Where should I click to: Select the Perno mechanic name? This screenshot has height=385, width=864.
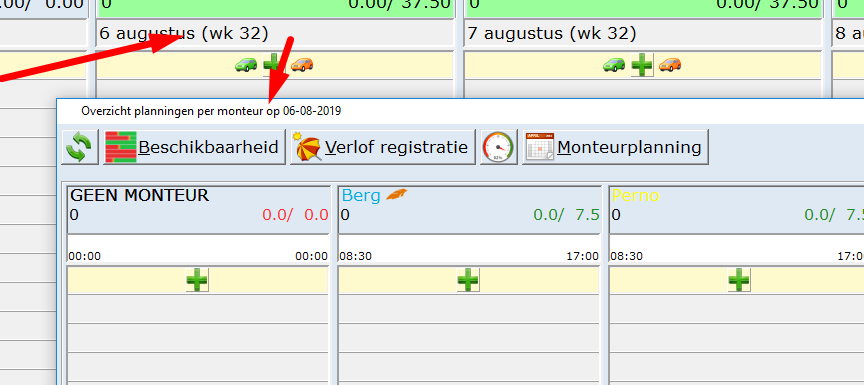[636, 196]
